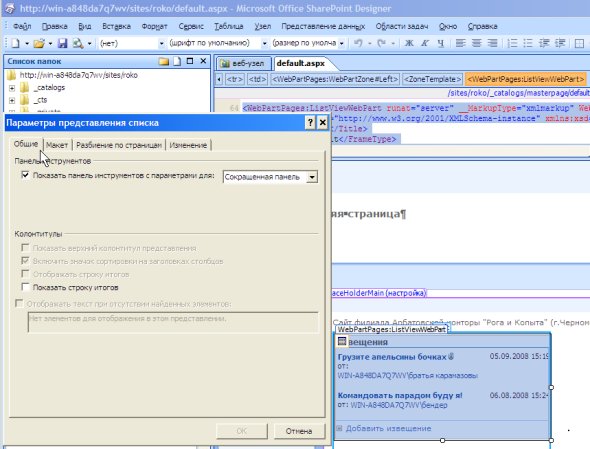Viewport: 590px width, 449px height.
Task: Select the site root URL in folder list
Action: (78, 75)
